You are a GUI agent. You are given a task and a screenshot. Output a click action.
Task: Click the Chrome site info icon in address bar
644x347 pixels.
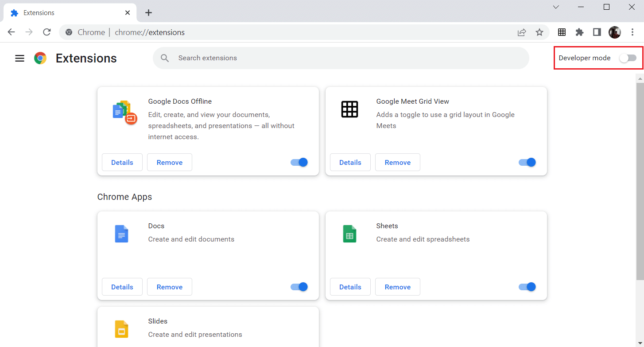click(x=69, y=32)
